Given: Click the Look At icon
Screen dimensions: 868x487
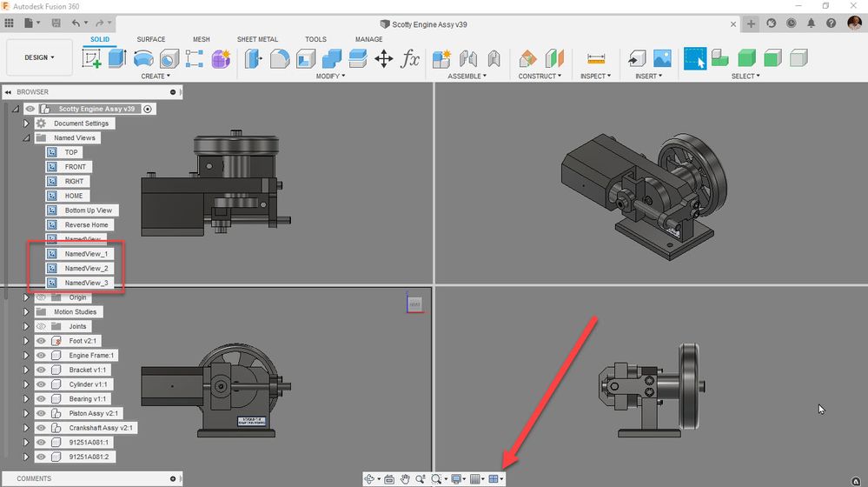Looking at the screenshot, I should [x=389, y=478].
